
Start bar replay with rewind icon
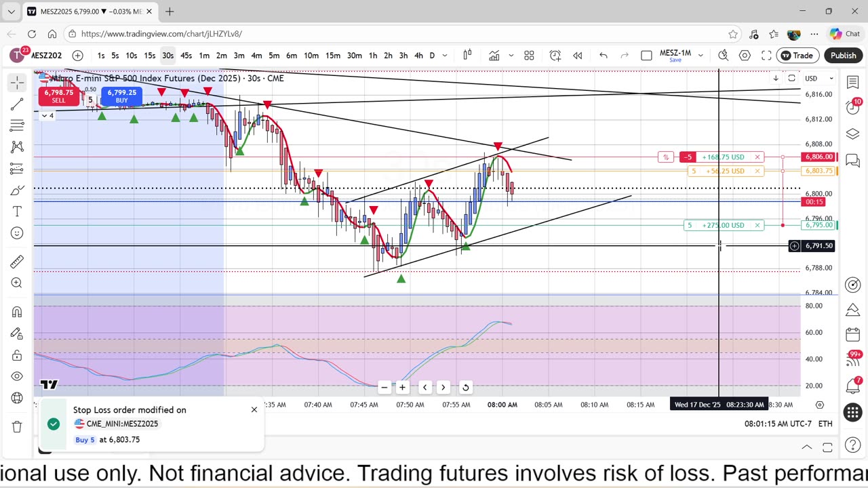(x=578, y=56)
